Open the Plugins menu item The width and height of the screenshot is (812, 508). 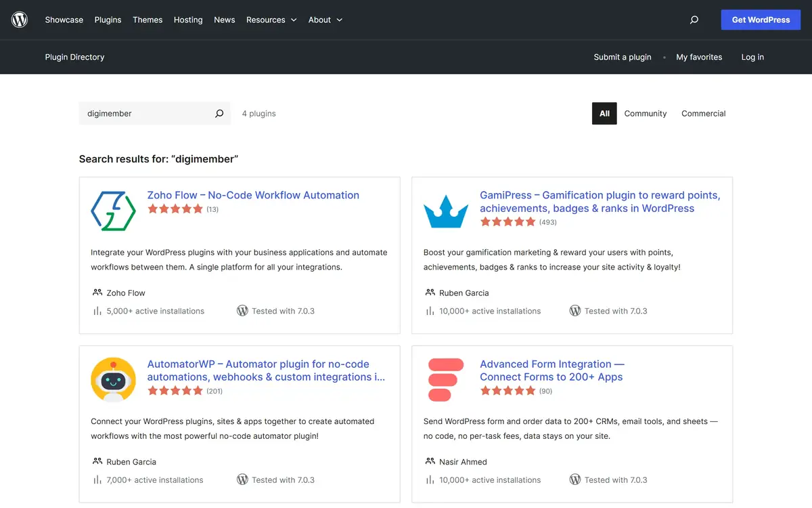(108, 20)
